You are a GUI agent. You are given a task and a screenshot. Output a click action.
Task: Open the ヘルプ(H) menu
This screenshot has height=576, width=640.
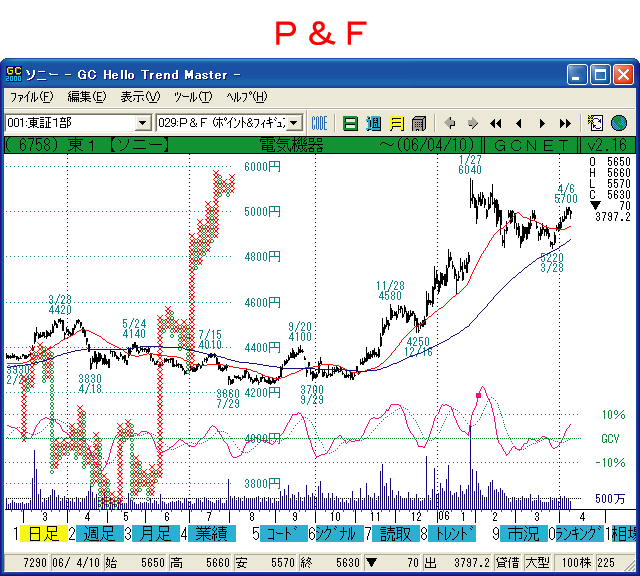(247, 97)
